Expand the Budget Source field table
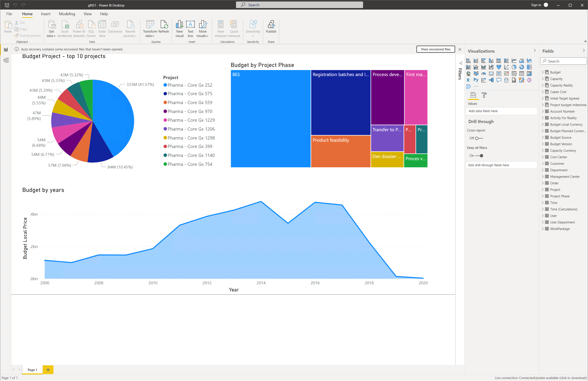 [543, 137]
